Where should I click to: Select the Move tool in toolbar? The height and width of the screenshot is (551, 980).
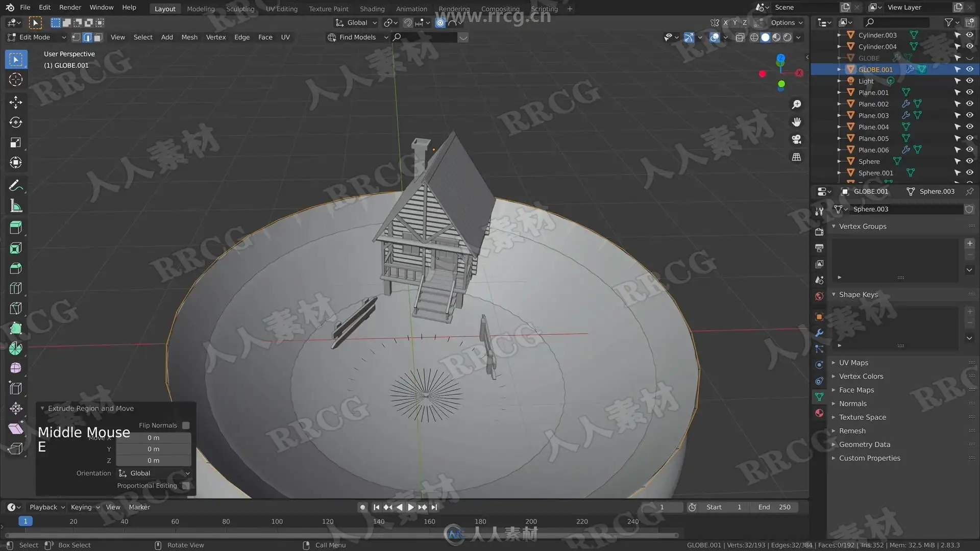click(15, 102)
